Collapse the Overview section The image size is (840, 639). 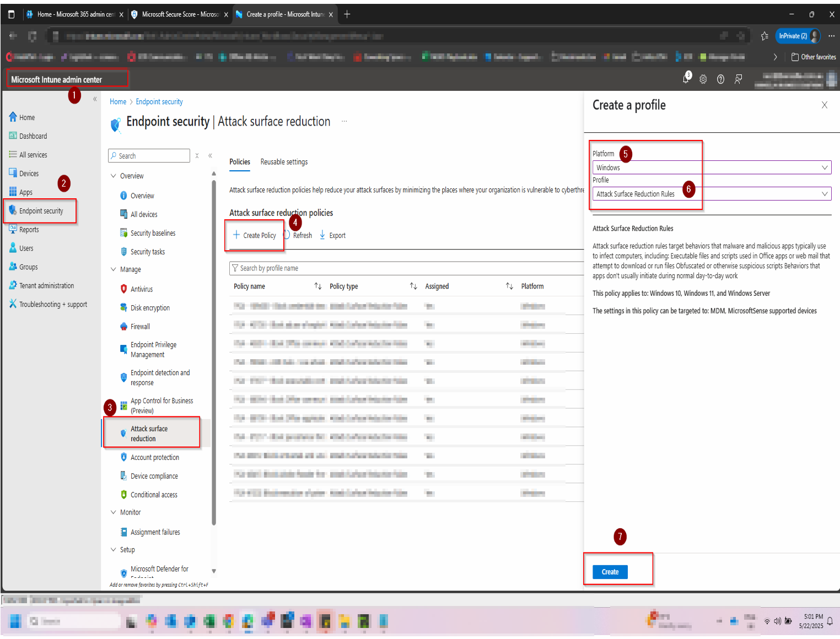coord(114,176)
